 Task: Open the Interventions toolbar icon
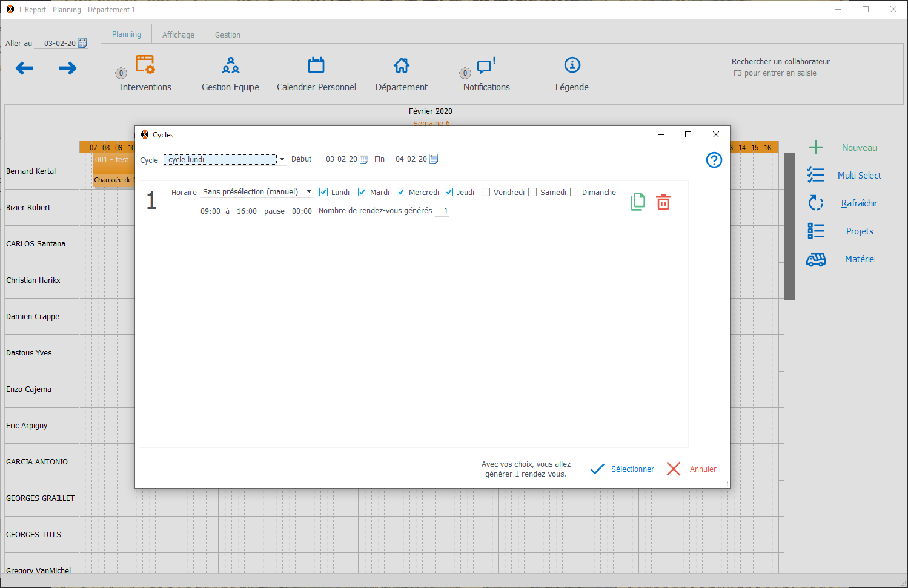[145, 65]
